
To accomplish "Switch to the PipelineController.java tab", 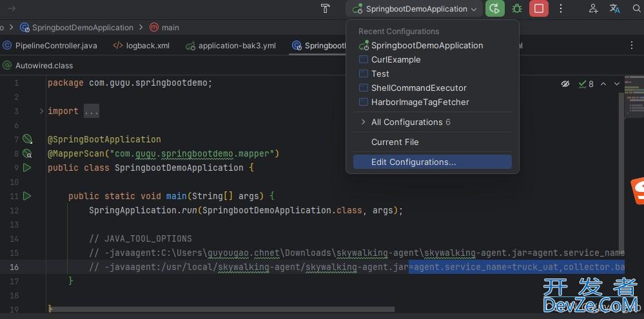I will (x=50, y=46).
